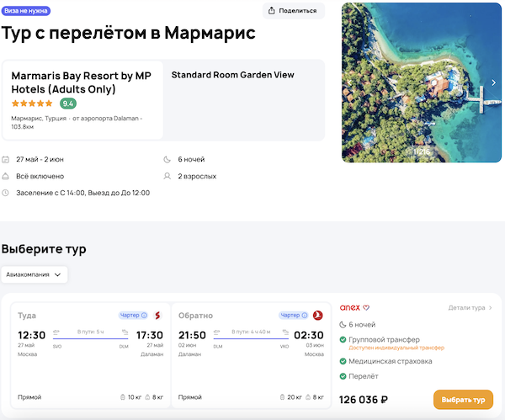This screenshot has height=420, width=505.
Task: Open the Авиакомпания filter dropdown
Action: pyautogui.click(x=35, y=274)
